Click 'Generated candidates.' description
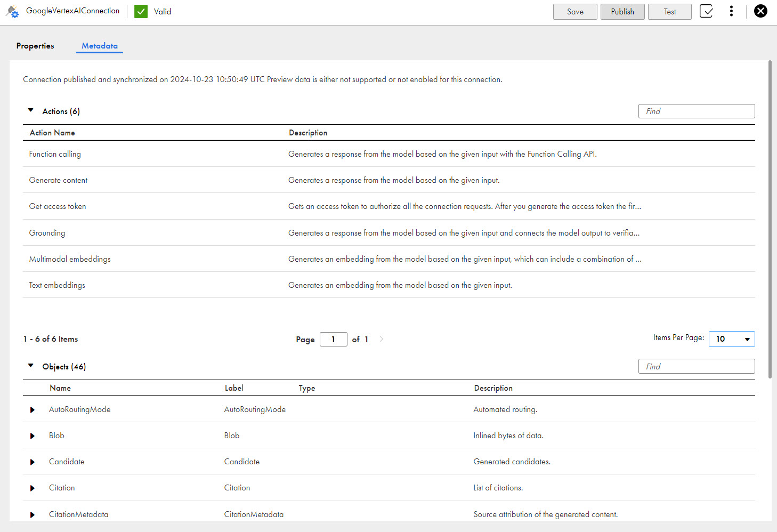Image resolution: width=777 pixels, height=532 pixels. coord(512,462)
